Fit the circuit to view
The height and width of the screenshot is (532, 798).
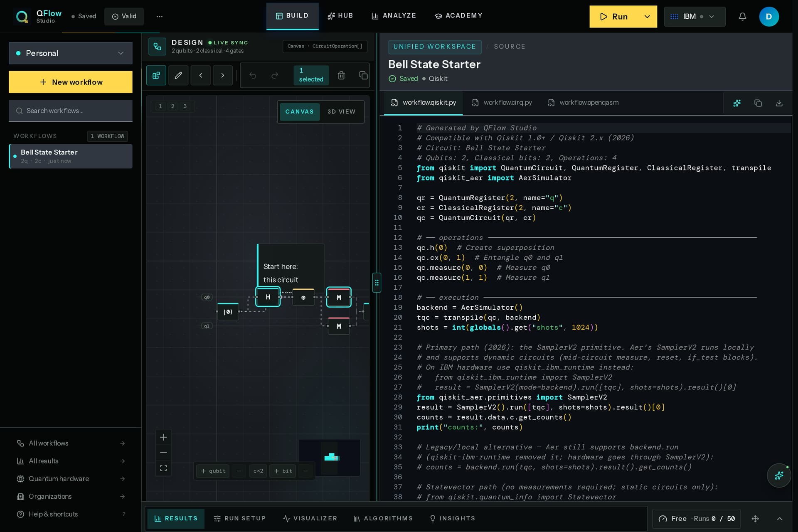163,468
